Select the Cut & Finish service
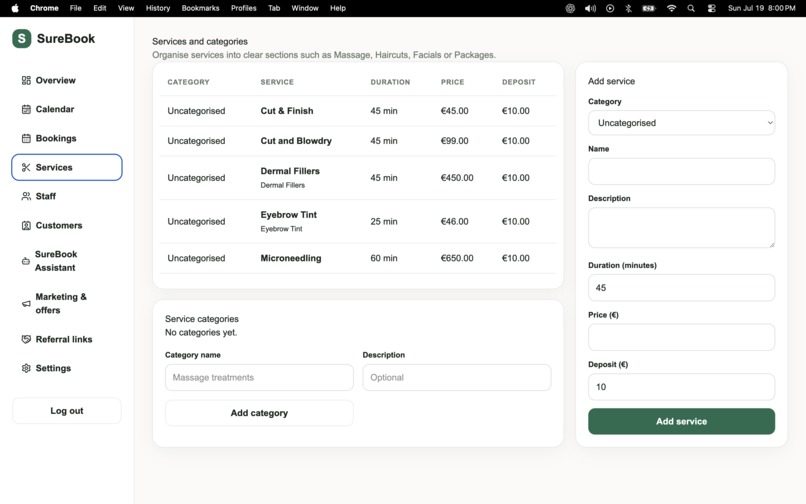 pyautogui.click(x=287, y=111)
